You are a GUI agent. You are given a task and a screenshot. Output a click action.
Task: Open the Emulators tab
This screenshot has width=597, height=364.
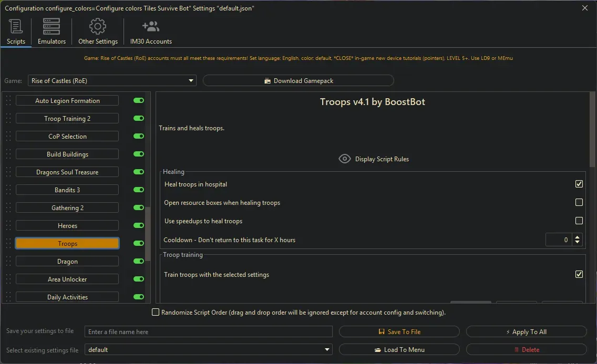pyautogui.click(x=52, y=32)
